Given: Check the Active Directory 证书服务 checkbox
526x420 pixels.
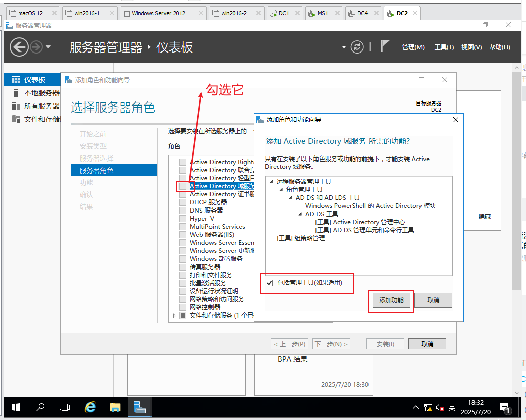Looking at the screenshot, I should [183, 194].
